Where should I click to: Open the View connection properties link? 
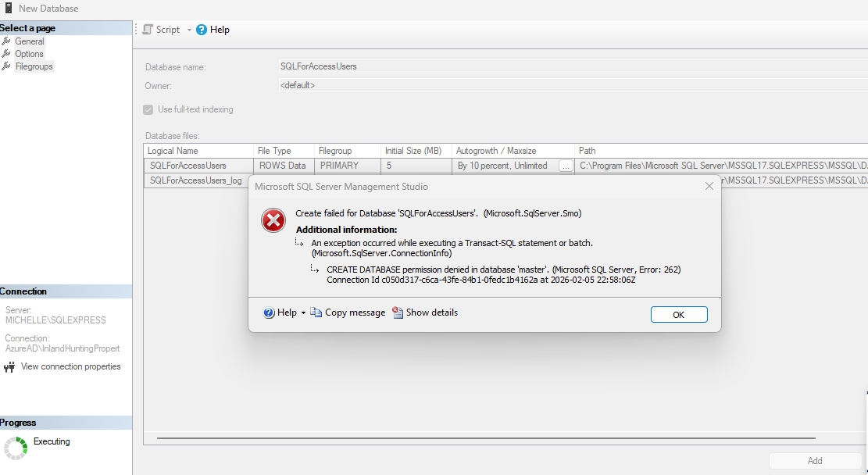click(x=70, y=366)
